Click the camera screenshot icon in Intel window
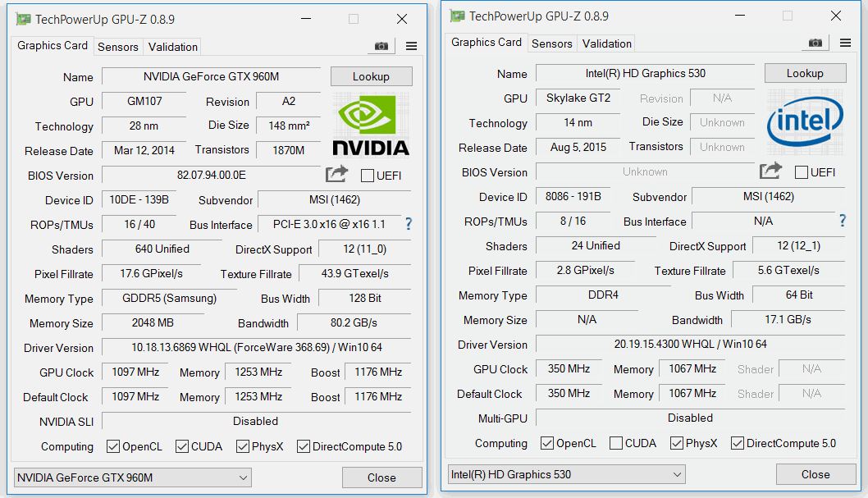868x498 pixels. [x=815, y=43]
